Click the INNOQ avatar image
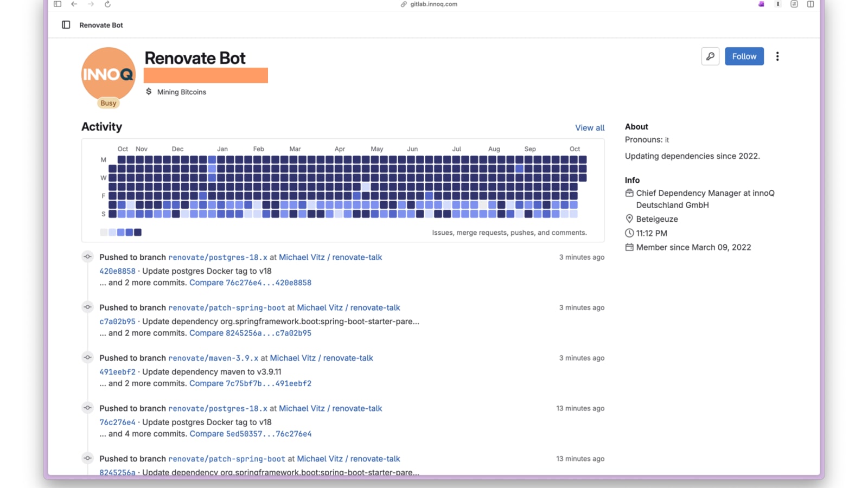868x488 pixels. [x=108, y=74]
